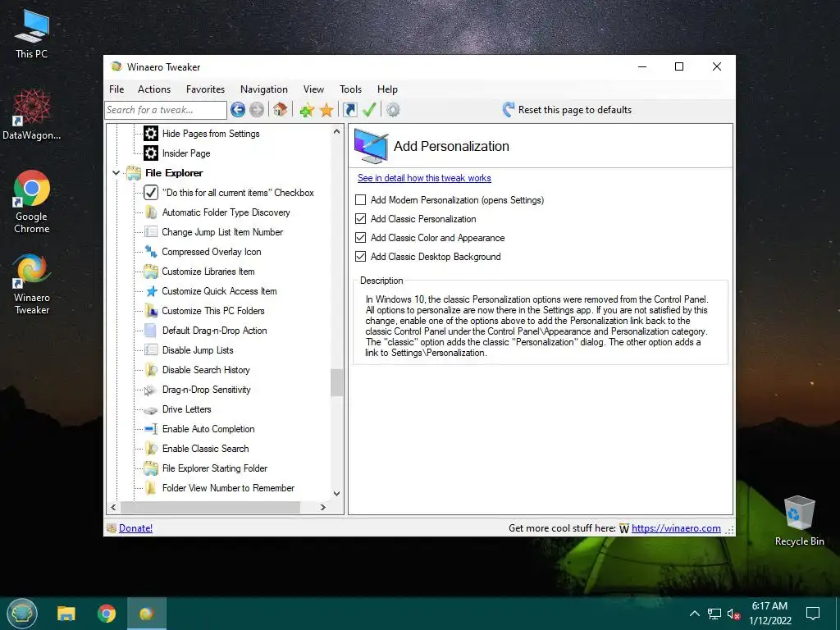Click the Compressed Overlay Icon item icon
The image size is (840, 630).
click(x=151, y=251)
